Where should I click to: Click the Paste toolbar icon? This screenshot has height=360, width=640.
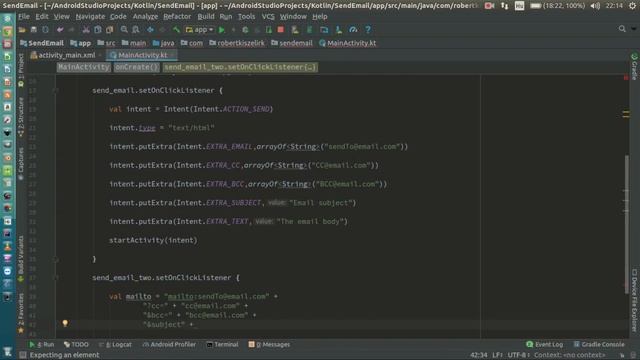pos(109,30)
